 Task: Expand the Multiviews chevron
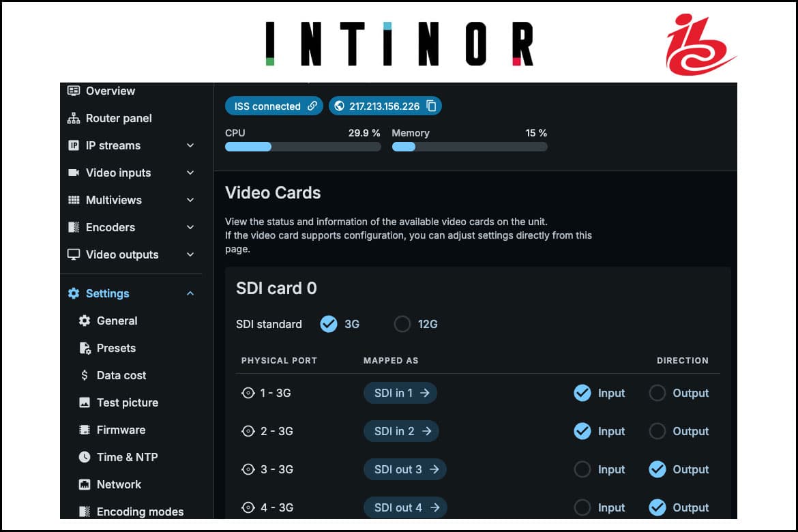190,200
